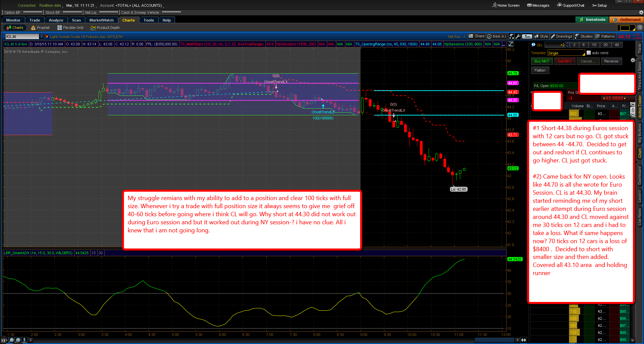Viewport: 644px width, 344px height.
Task: Open the Flexible Grid layout
Action: [x=70, y=28]
